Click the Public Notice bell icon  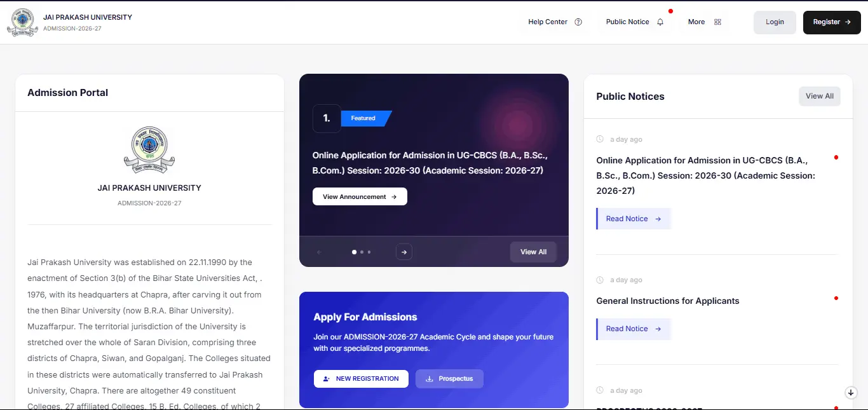(660, 22)
